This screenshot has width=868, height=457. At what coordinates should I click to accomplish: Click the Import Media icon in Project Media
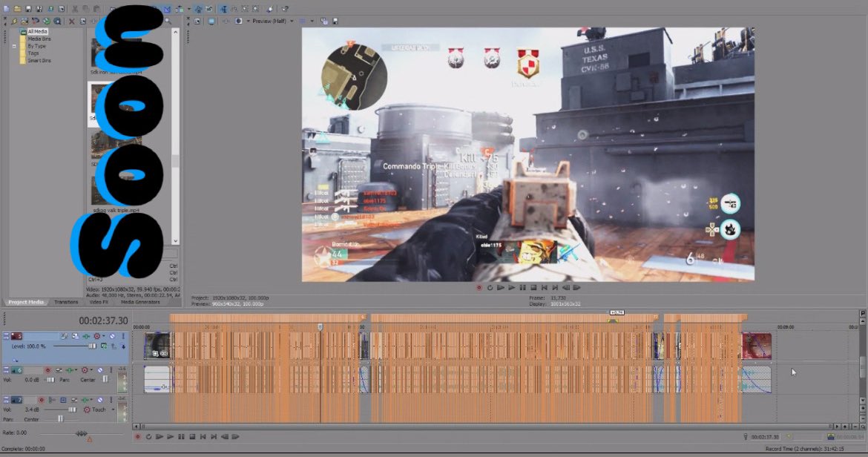tap(24, 21)
